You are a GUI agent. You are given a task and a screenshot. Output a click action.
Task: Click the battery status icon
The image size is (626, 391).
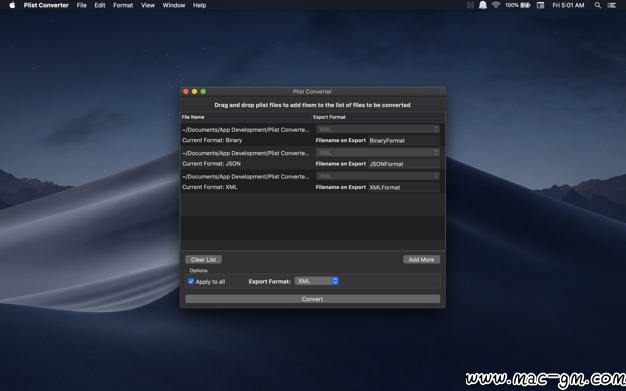pyautogui.click(x=525, y=5)
